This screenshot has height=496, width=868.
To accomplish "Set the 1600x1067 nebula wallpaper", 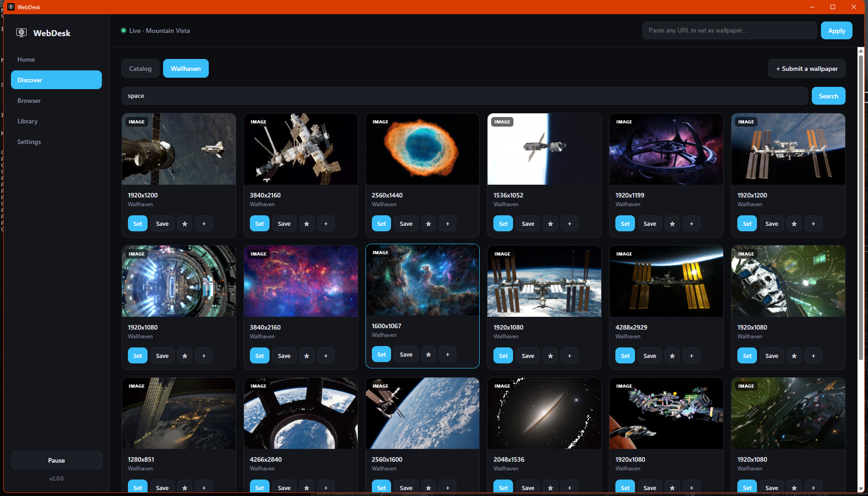I will (x=381, y=354).
